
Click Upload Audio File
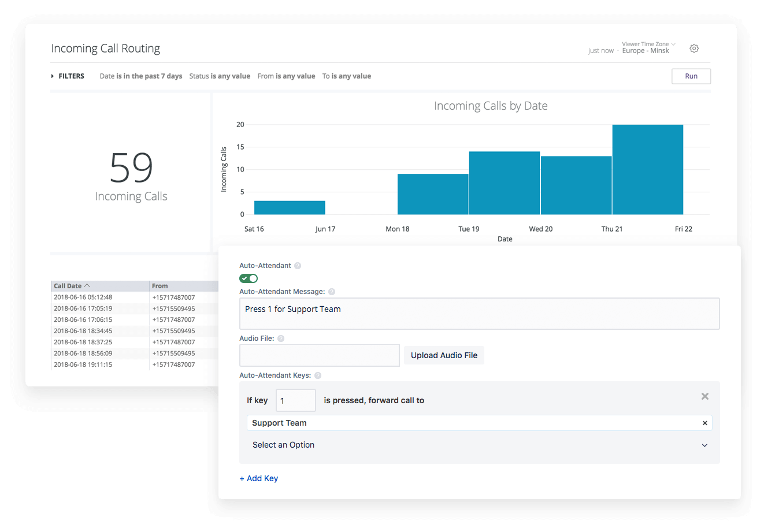444,355
